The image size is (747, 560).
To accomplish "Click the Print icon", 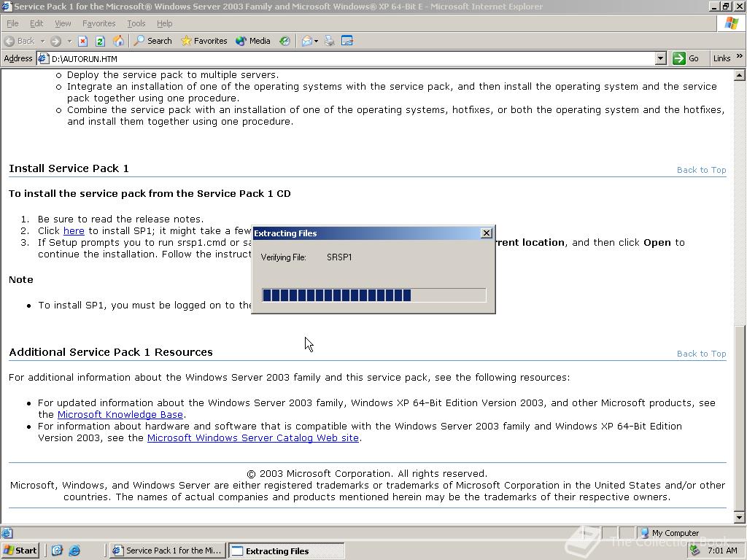I will (329, 41).
